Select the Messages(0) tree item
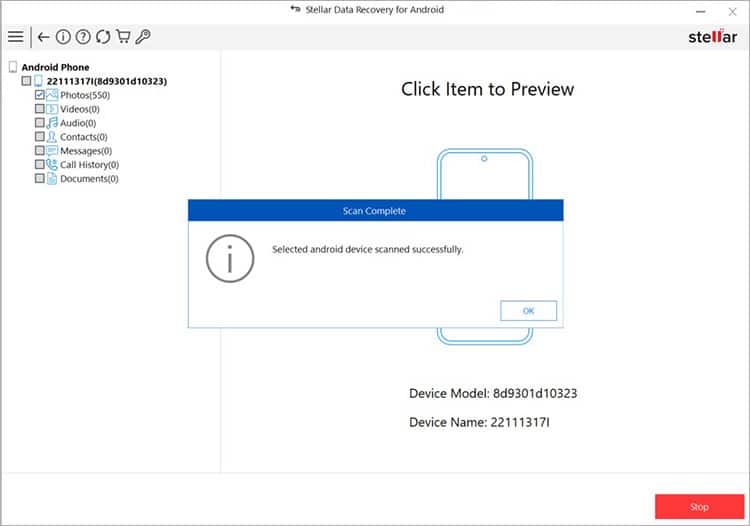Screen dimensions: 750x526 (x=86, y=151)
